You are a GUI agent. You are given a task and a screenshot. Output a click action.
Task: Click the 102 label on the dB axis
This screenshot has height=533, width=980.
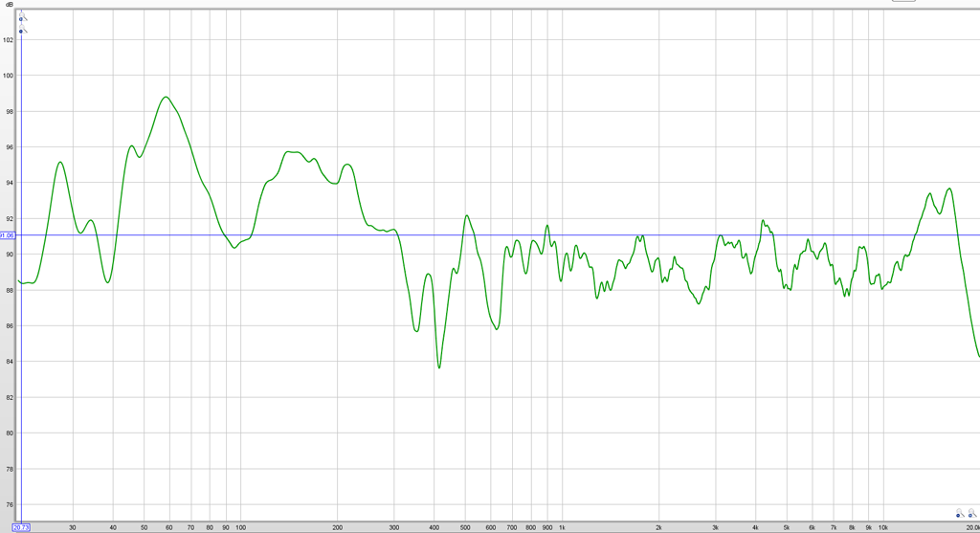[8, 39]
